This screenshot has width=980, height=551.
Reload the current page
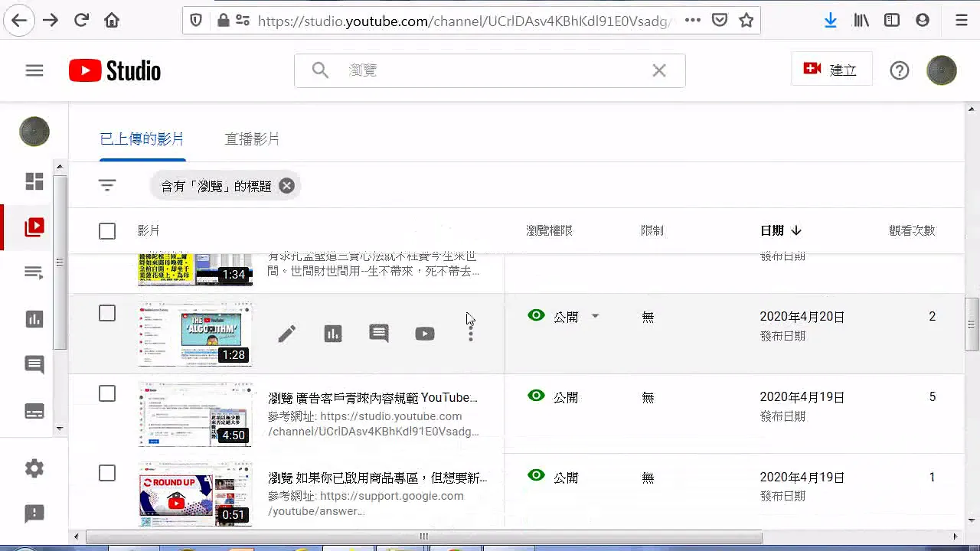[81, 21]
